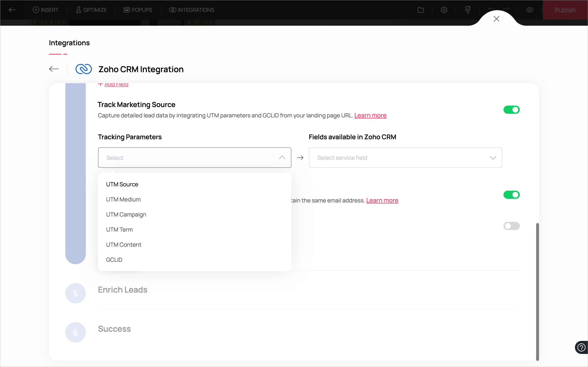Open the help question mark icon

coord(581,347)
